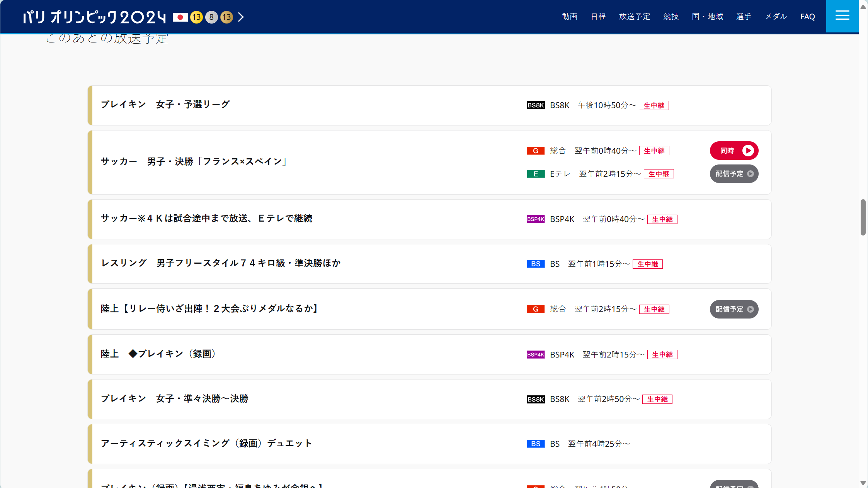
Task: Click the Japan flag icon
Action: tap(180, 17)
